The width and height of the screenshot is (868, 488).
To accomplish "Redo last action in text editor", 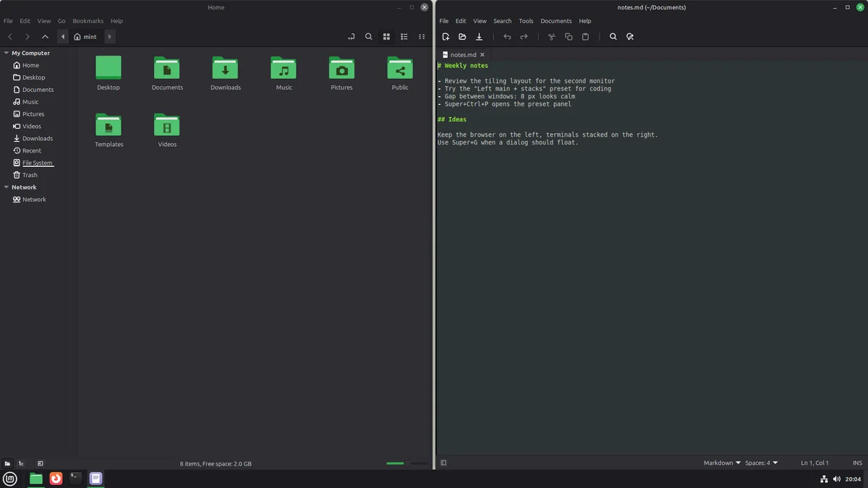I will coord(524,37).
